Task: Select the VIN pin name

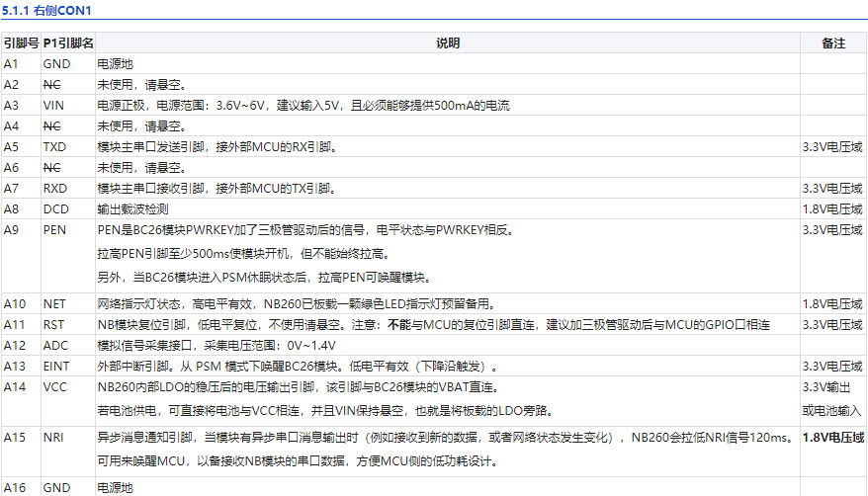Action: pyautogui.click(x=53, y=106)
